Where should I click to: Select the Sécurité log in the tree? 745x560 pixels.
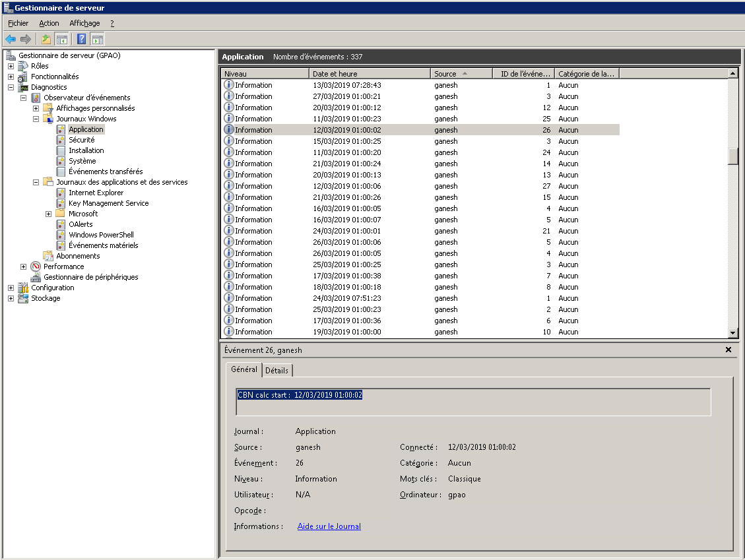81,140
